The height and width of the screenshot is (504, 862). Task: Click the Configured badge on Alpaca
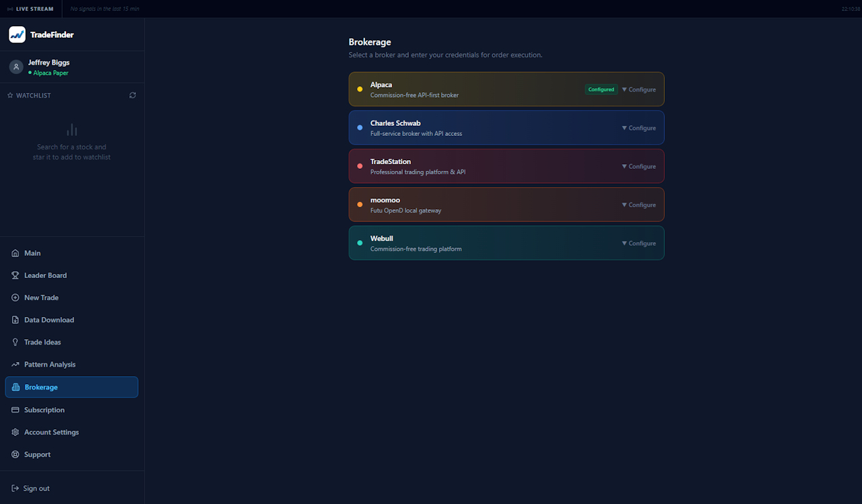601,89
